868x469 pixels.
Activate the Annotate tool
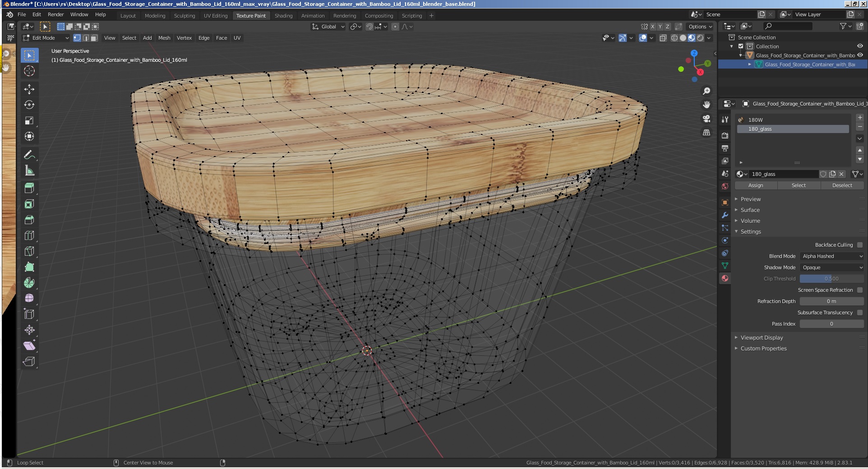click(29, 155)
